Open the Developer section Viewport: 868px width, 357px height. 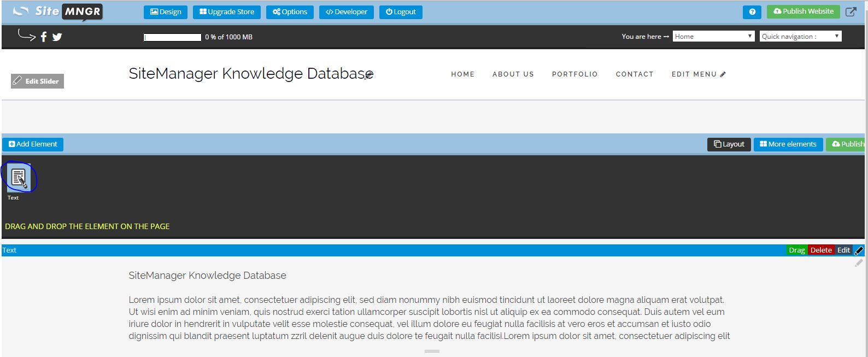tap(347, 12)
